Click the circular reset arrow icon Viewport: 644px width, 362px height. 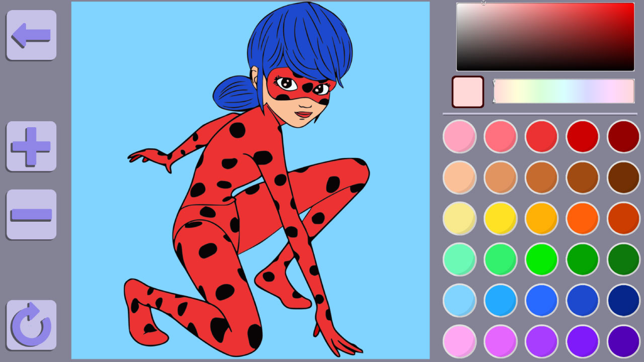tap(31, 325)
